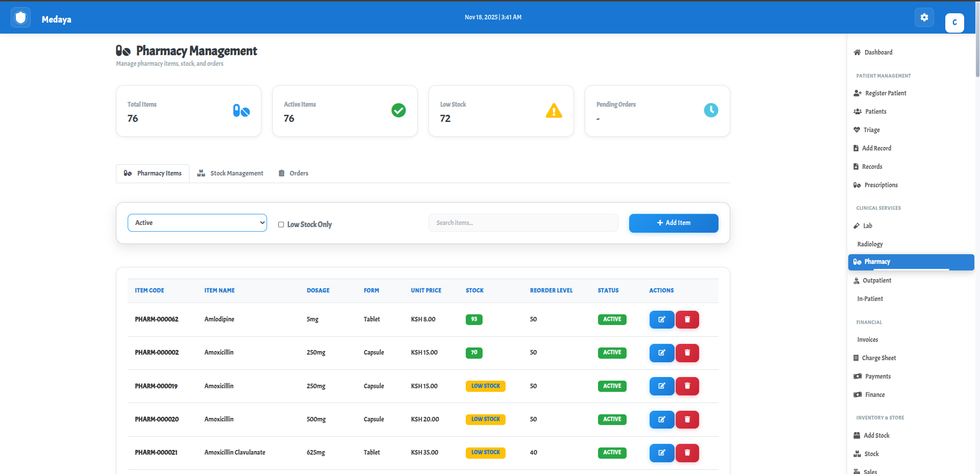980x474 pixels.
Task: Delete the Amlodipine item via trash icon
Action: 687,319
